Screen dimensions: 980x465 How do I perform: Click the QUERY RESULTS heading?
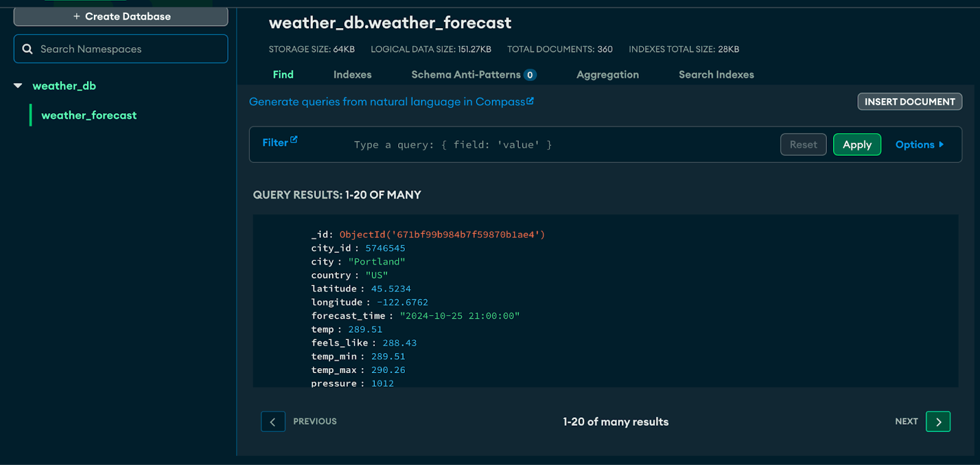coord(337,195)
